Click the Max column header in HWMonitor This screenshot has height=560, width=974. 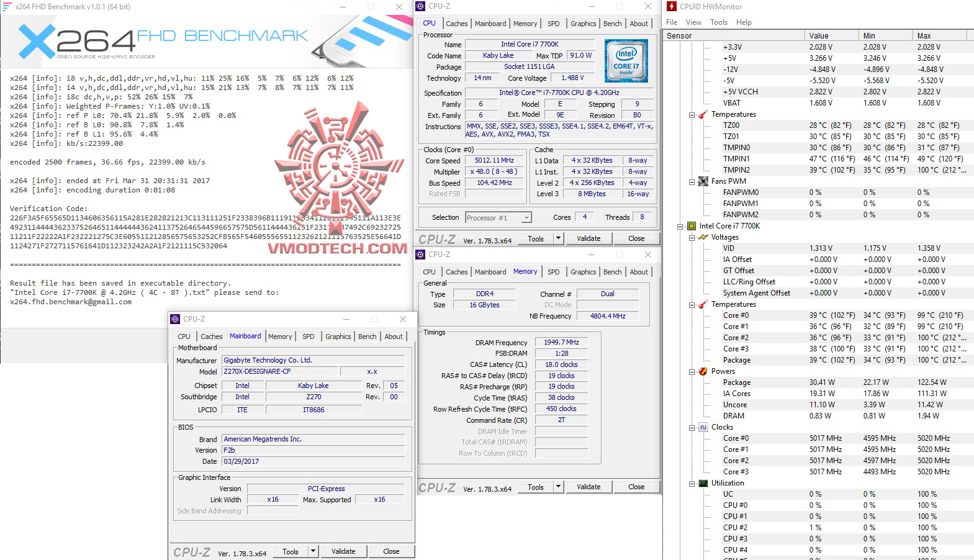(940, 35)
